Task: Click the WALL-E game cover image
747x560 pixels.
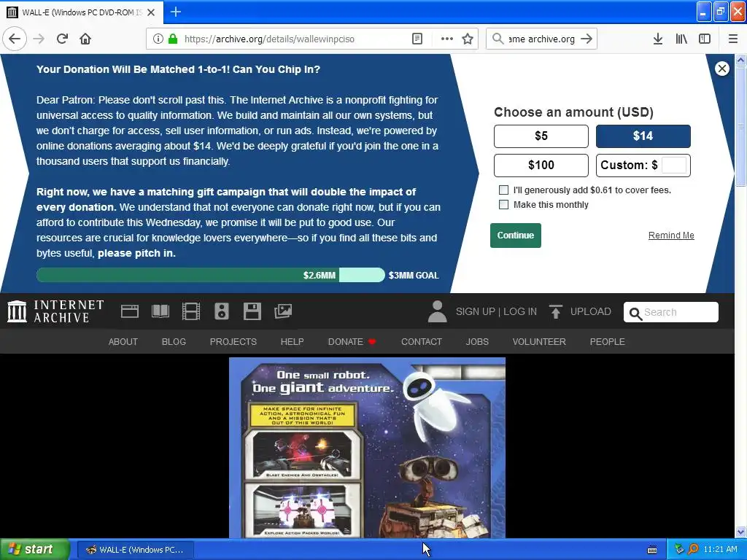Action: click(367, 448)
